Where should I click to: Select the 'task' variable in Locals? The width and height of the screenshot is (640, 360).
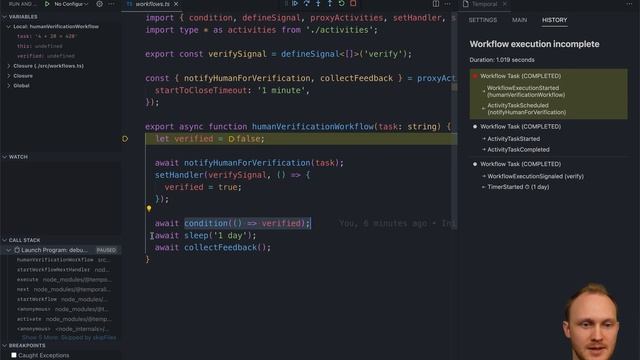click(x=47, y=36)
